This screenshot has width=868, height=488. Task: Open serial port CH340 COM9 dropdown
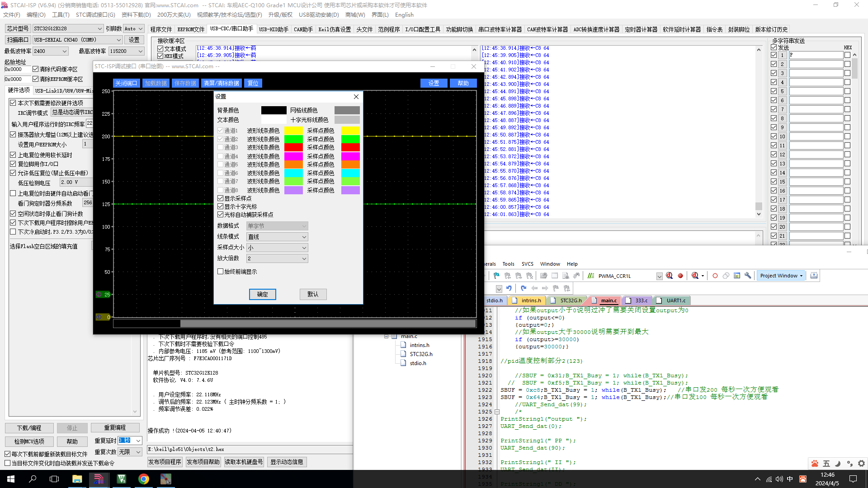point(77,40)
